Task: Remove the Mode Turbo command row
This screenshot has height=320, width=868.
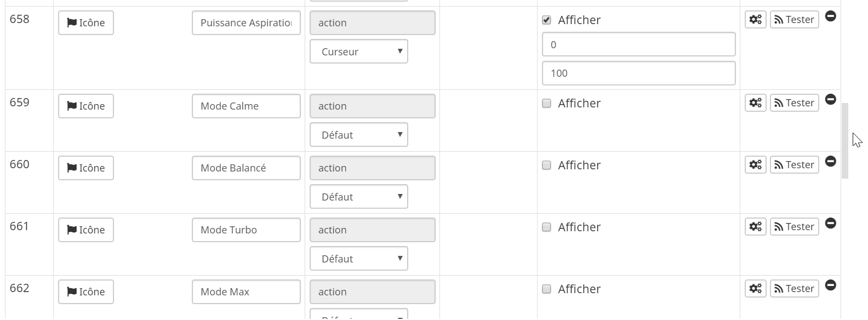Action: pyautogui.click(x=830, y=223)
